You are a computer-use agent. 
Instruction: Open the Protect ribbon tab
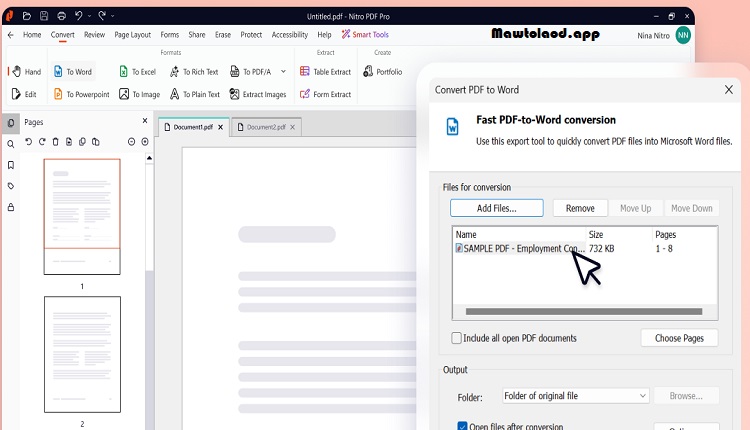251,35
